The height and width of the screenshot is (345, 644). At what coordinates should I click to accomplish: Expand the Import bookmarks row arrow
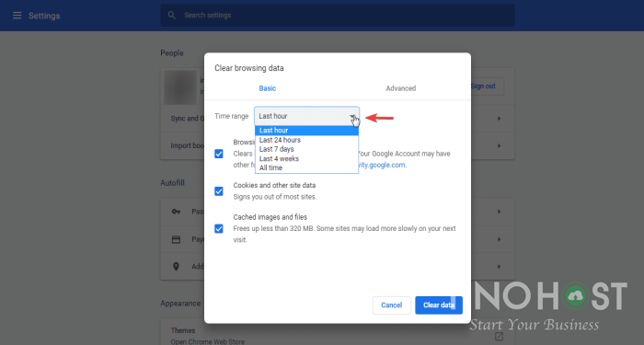coord(499,145)
